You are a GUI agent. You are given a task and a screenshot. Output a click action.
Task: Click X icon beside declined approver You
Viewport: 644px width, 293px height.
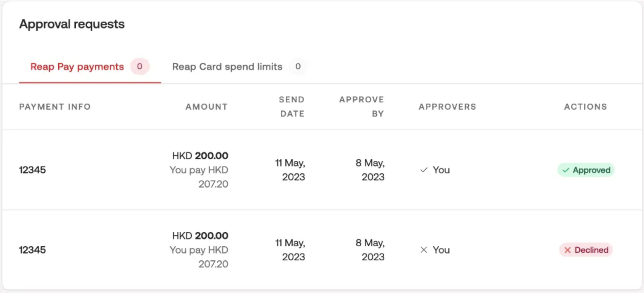click(424, 250)
